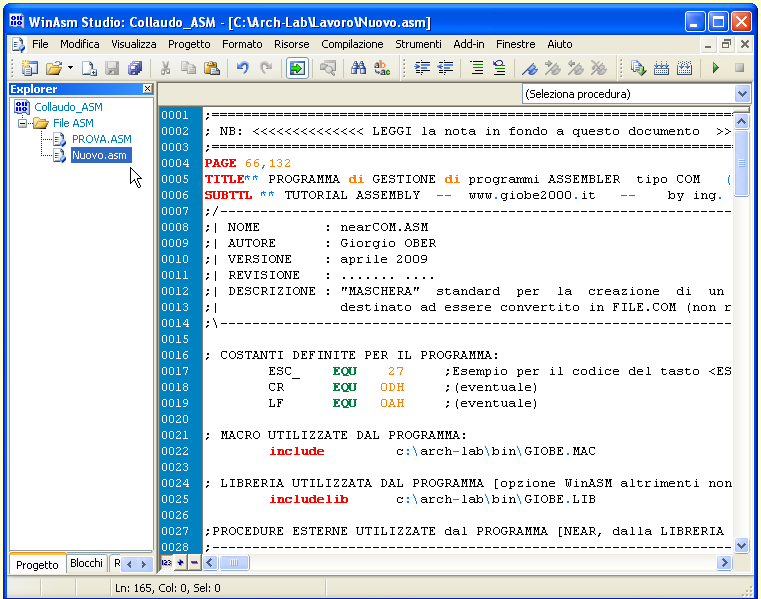Open the Formato menu

(x=242, y=44)
